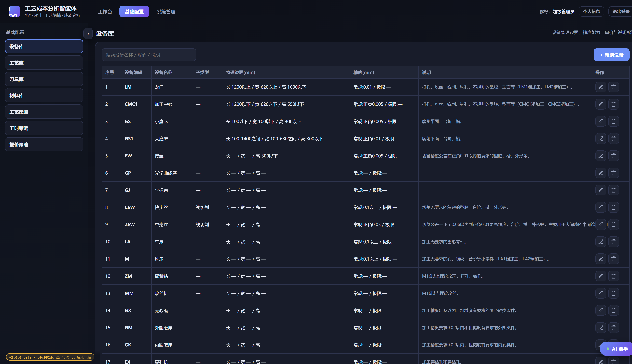Edit the GX 无心磨 row
632x364 pixels.
click(x=600, y=311)
